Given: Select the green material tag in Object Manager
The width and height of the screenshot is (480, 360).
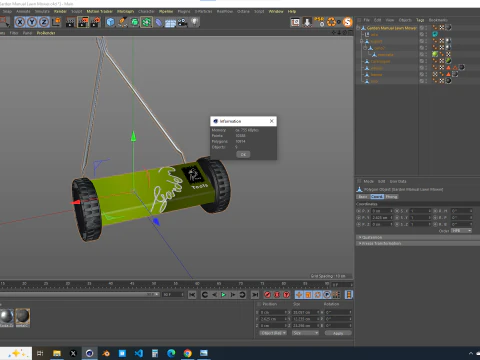Looking at the screenshot, I should click(x=435, y=54).
